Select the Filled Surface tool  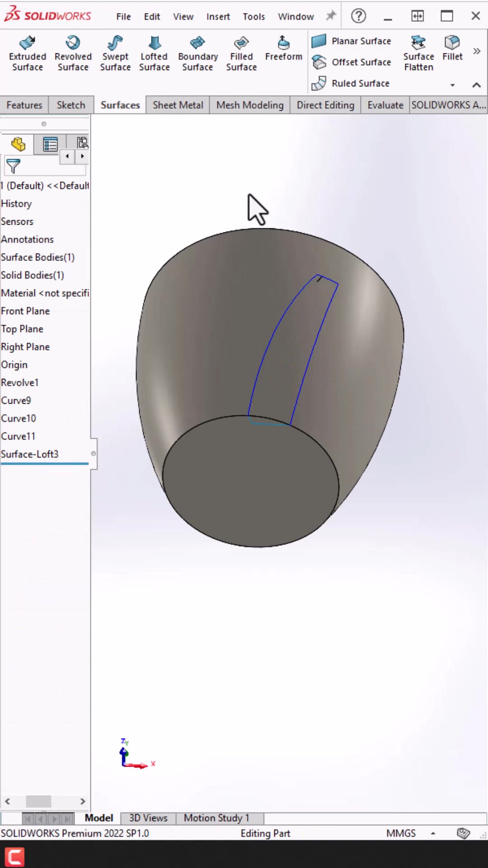click(x=241, y=54)
